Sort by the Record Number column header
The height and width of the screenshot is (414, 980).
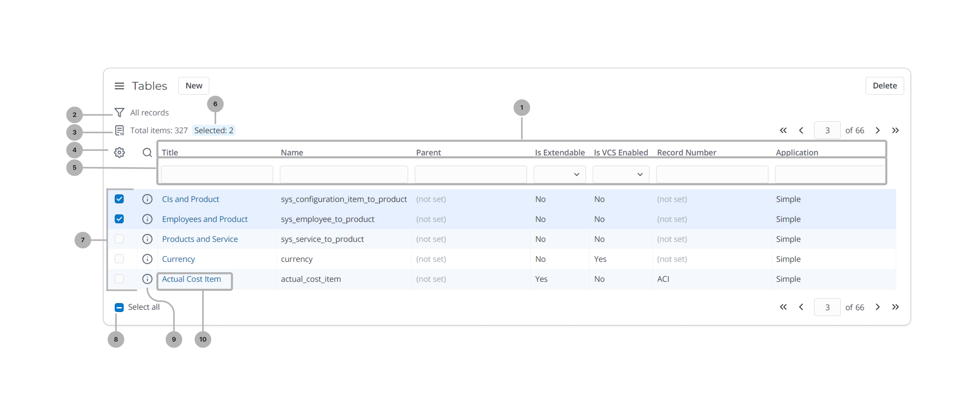pyautogui.click(x=686, y=152)
